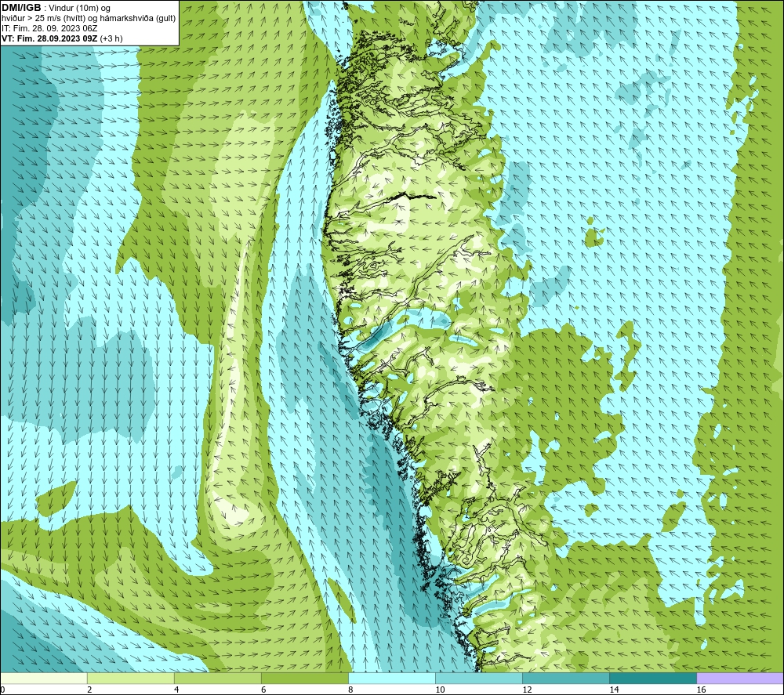The height and width of the screenshot is (695, 784).
Task: Click the 'DMI/IGB' title text
Action: click(21, 8)
